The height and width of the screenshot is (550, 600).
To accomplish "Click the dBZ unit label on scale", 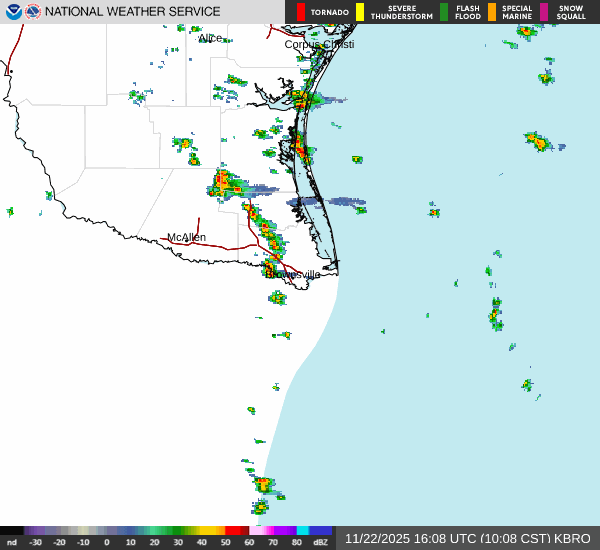I will (322, 542).
